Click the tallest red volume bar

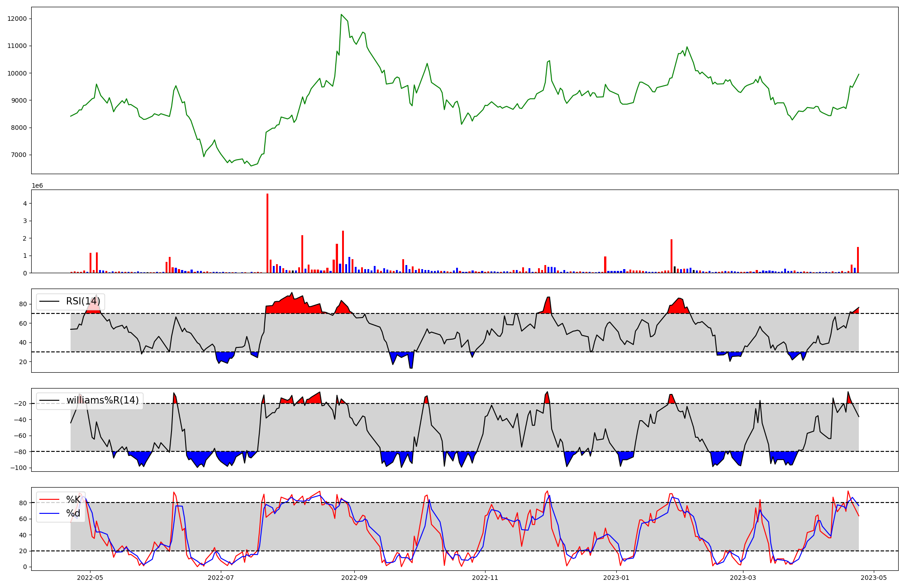[x=267, y=233]
